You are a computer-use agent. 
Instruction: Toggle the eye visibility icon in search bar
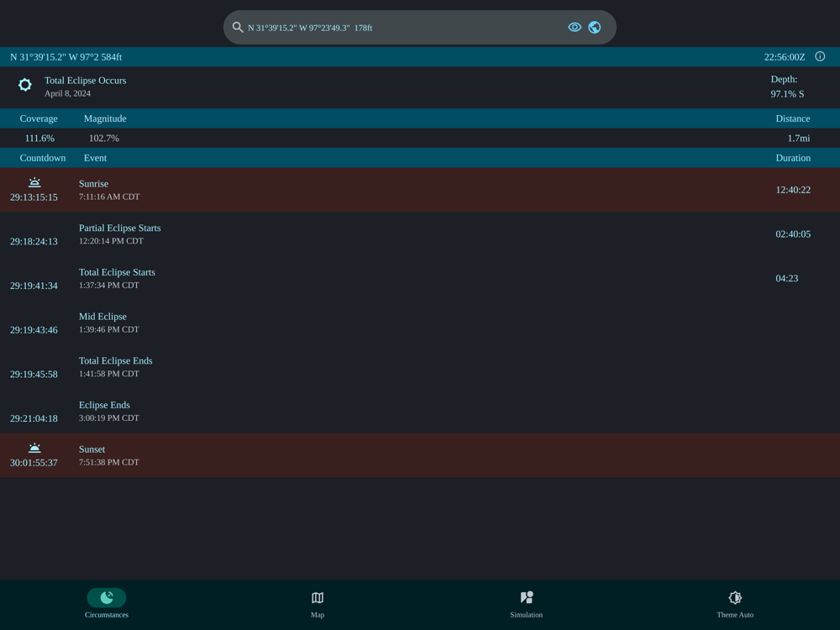click(575, 28)
